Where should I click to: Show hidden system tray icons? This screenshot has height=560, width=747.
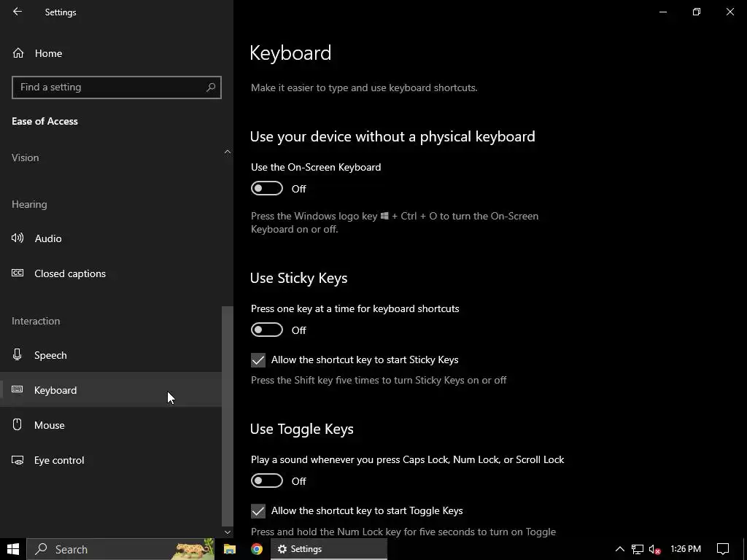(x=619, y=549)
